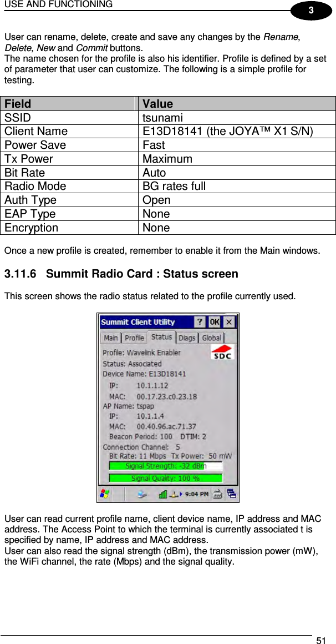
Task: Click the 'SSID' table cell
Action: point(69,118)
